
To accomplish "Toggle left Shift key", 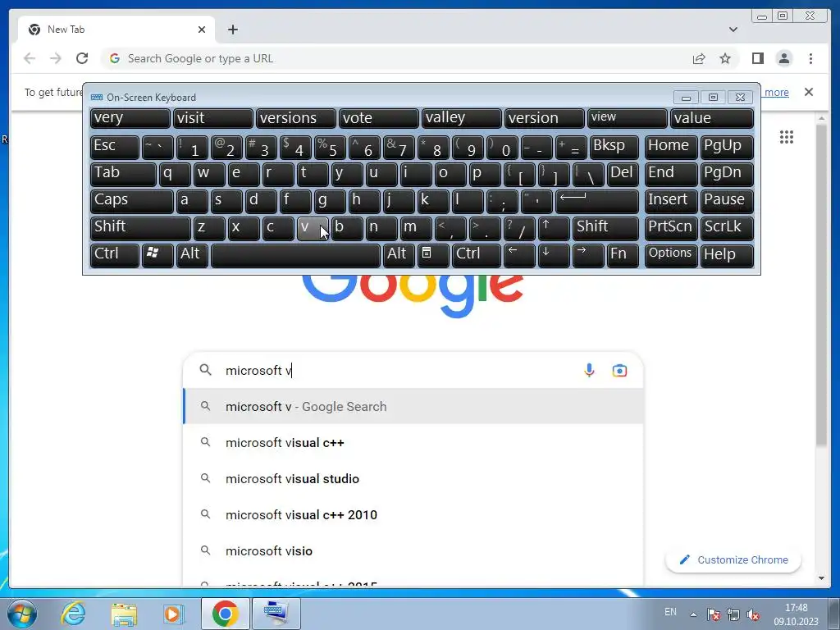I will [140, 228].
